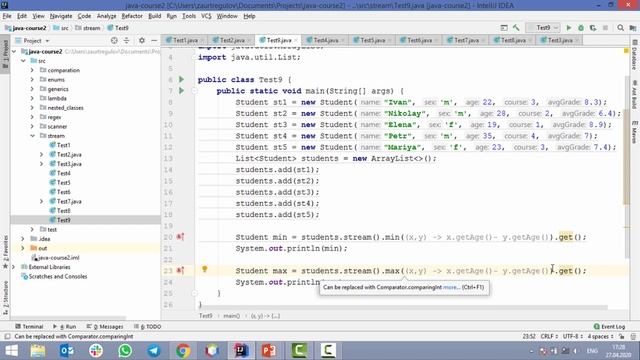Run Test9 with green play button
This screenshot has width=640, height=360.
click(569, 28)
